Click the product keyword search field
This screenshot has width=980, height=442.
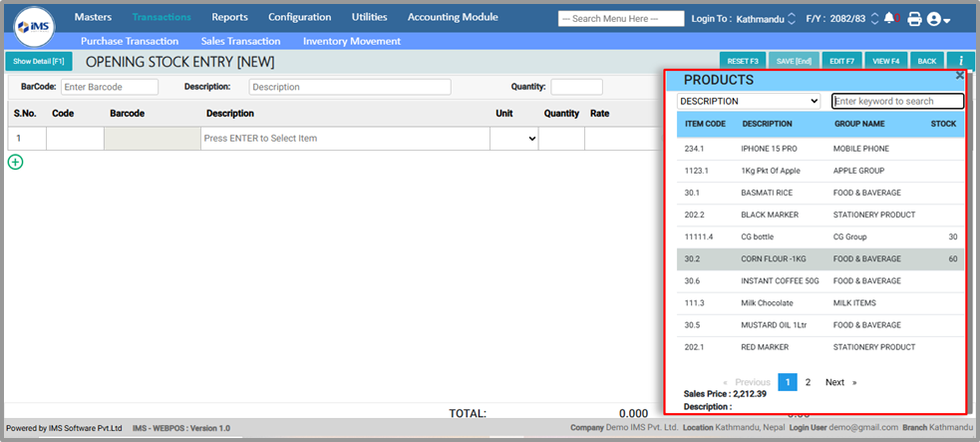tap(897, 101)
